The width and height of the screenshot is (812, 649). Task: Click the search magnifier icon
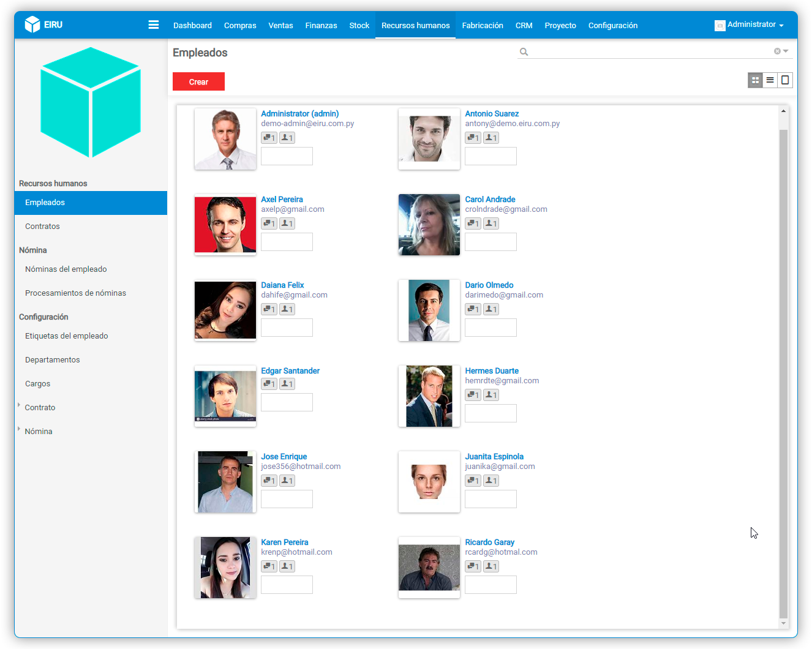click(524, 52)
